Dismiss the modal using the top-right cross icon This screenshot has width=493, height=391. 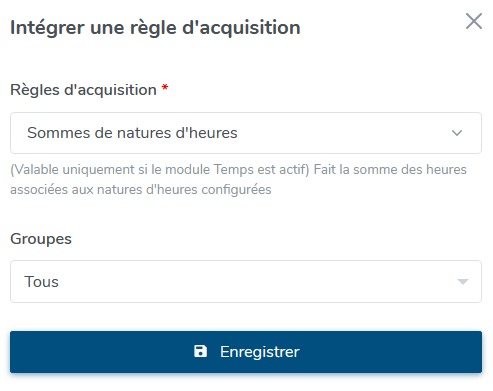474,21
